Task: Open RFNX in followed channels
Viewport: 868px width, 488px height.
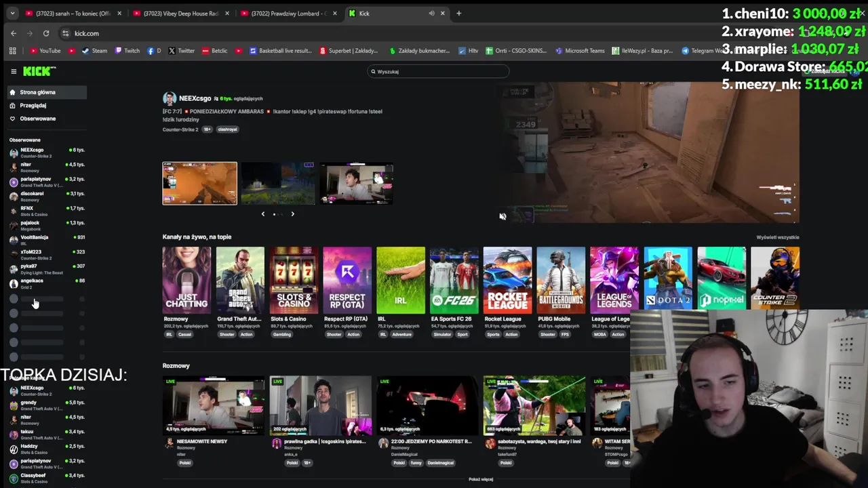Action: click(x=46, y=211)
